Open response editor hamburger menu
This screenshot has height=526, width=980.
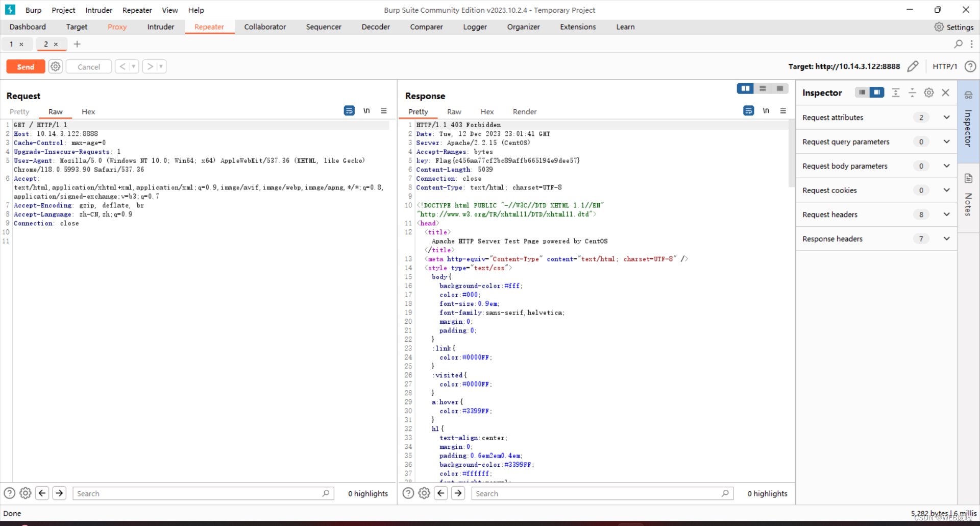pos(783,111)
